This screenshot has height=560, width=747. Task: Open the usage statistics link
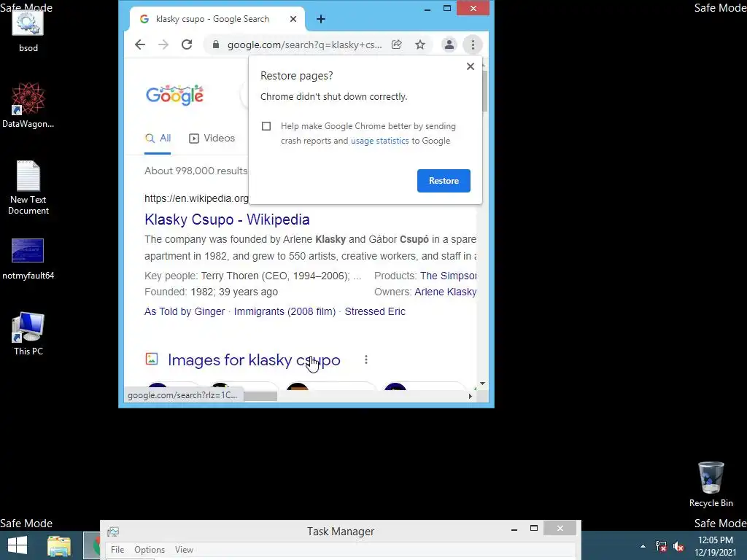tap(379, 141)
